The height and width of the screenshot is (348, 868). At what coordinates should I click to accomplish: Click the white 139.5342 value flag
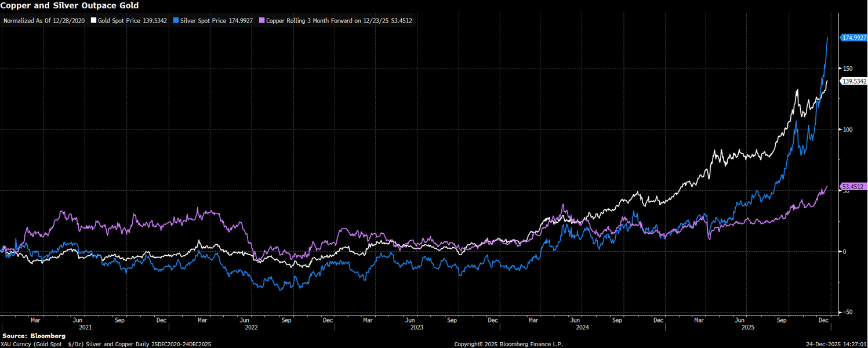[853, 82]
